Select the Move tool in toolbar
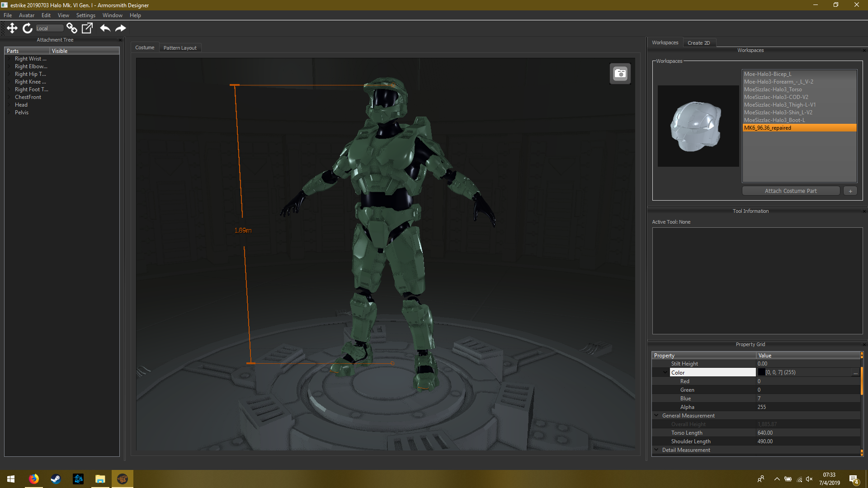 (12, 28)
